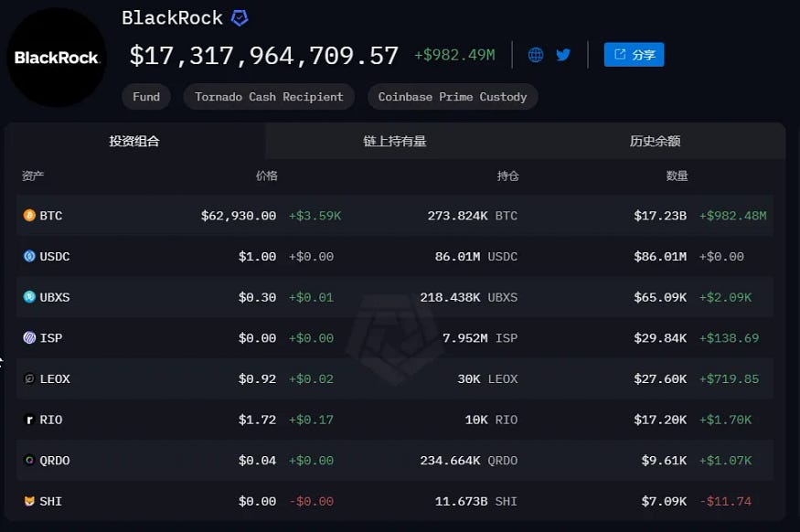Click the $65.09K UBXS value

[660, 297]
